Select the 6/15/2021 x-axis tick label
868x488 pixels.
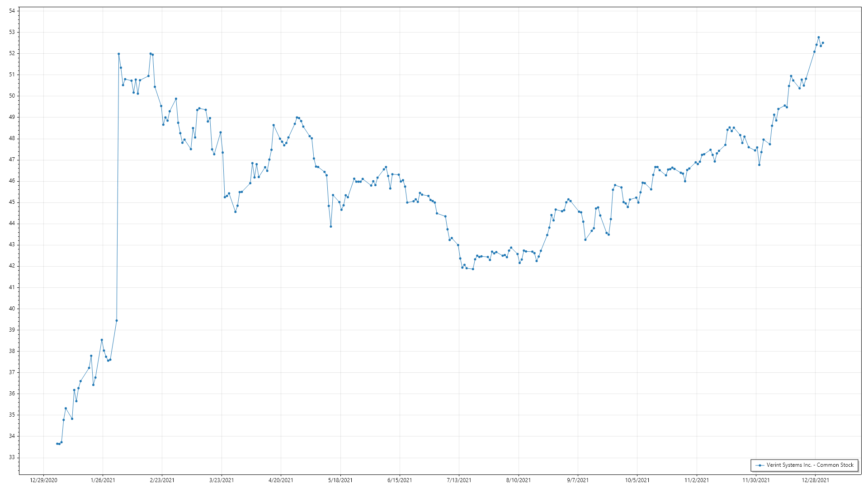tap(400, 480)
